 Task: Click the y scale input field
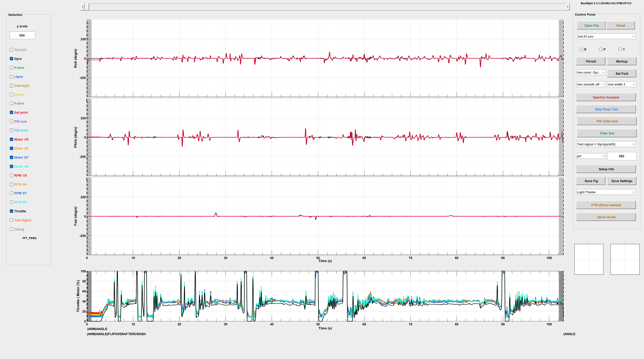22,35
